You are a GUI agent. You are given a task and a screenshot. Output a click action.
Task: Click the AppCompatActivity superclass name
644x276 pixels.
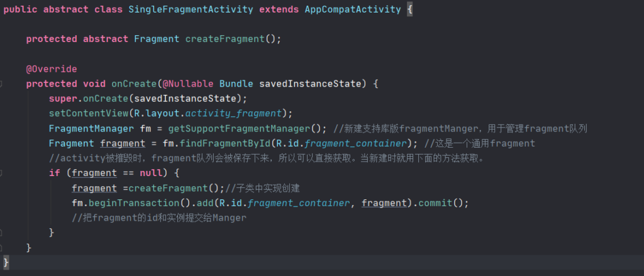353,9
